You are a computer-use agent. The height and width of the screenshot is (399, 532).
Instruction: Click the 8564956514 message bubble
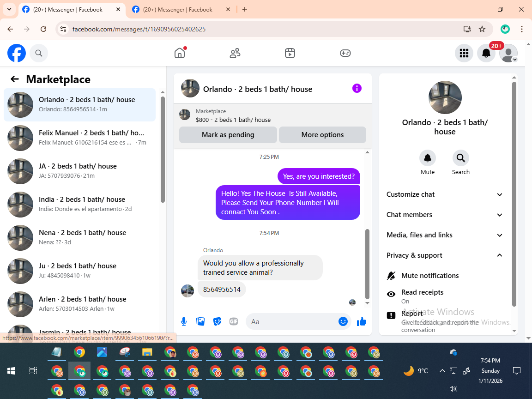point(222,290)
